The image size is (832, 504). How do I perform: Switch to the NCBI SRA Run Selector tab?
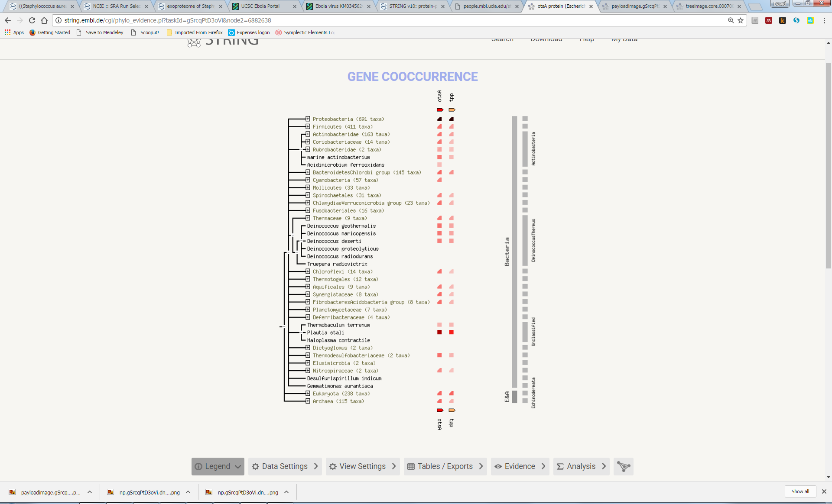(x=116, y=6)
